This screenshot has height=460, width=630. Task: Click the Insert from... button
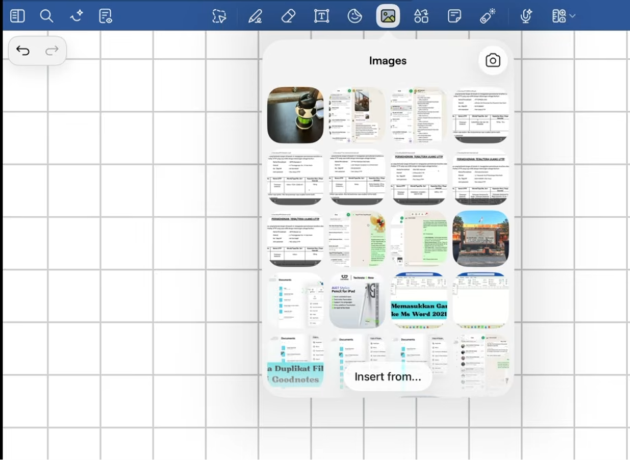pos(388,377)
